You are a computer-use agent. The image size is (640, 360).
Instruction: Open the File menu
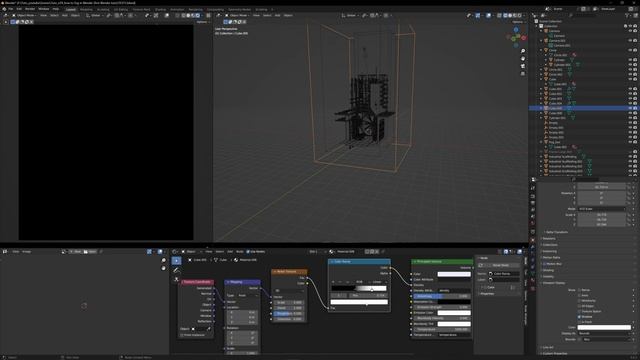pyautogui.click(x=11, y=9)
